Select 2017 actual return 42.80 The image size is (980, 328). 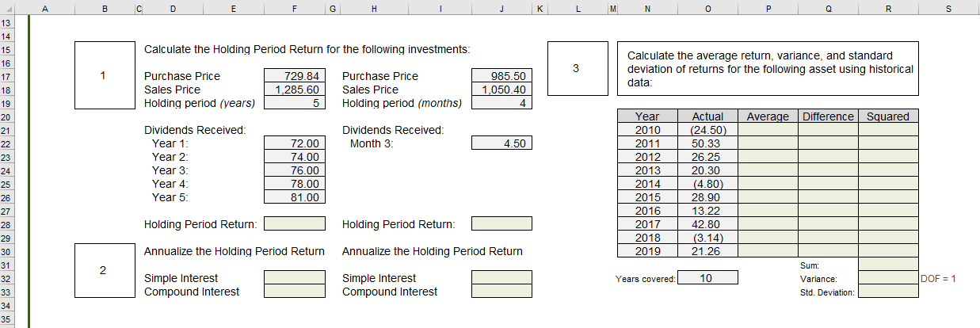707,224
